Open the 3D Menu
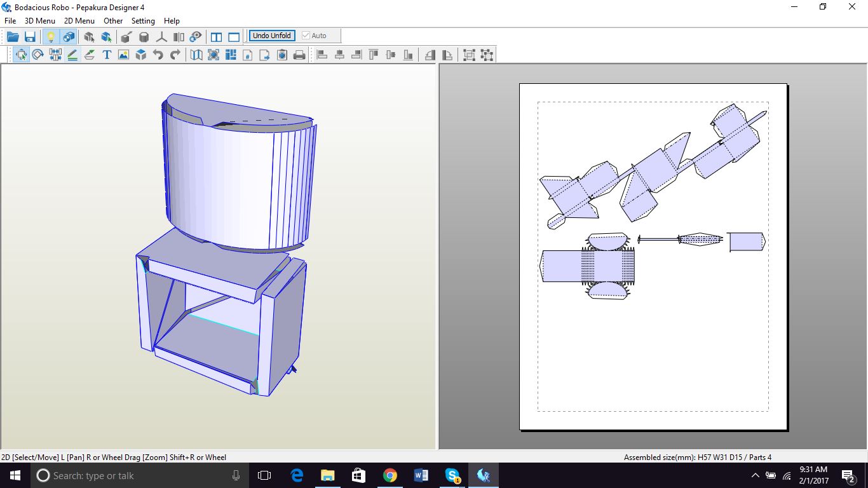Screen dimensions: 868x488 coord(40,21)
